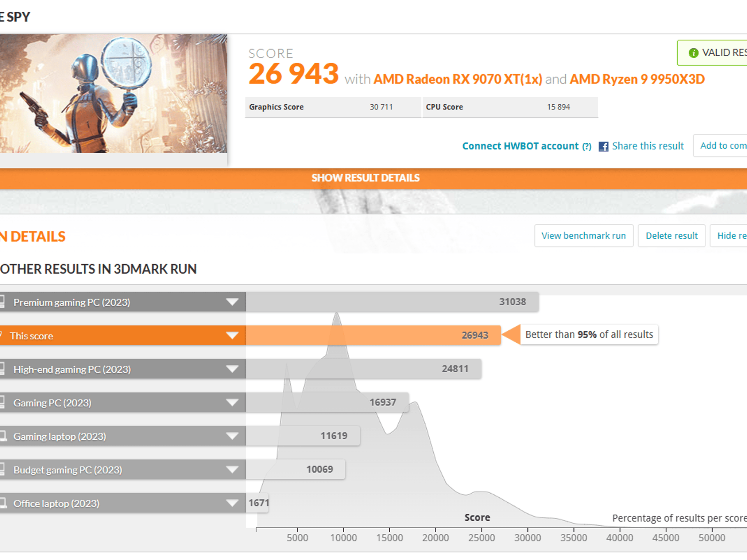Viewport: 747px width, 560px height.
Task: Expand the Office laptop (2023) row
Action: click(232, 503)
